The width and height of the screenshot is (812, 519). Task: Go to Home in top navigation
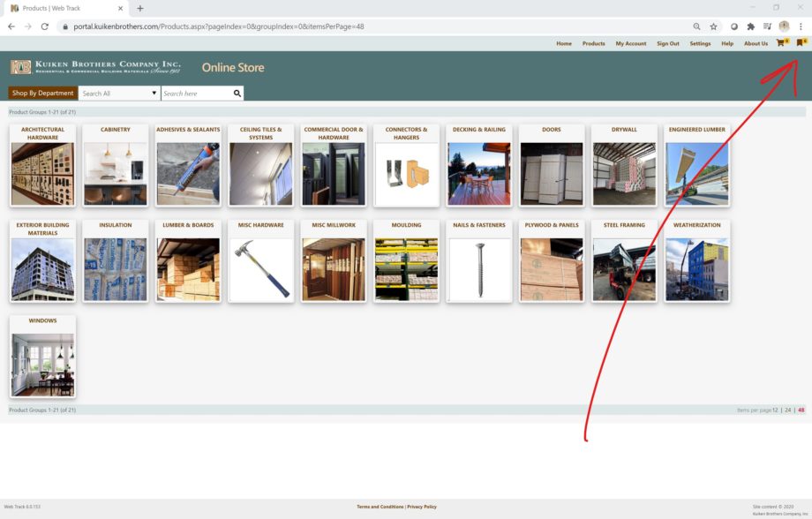click(x=564, y=43)
